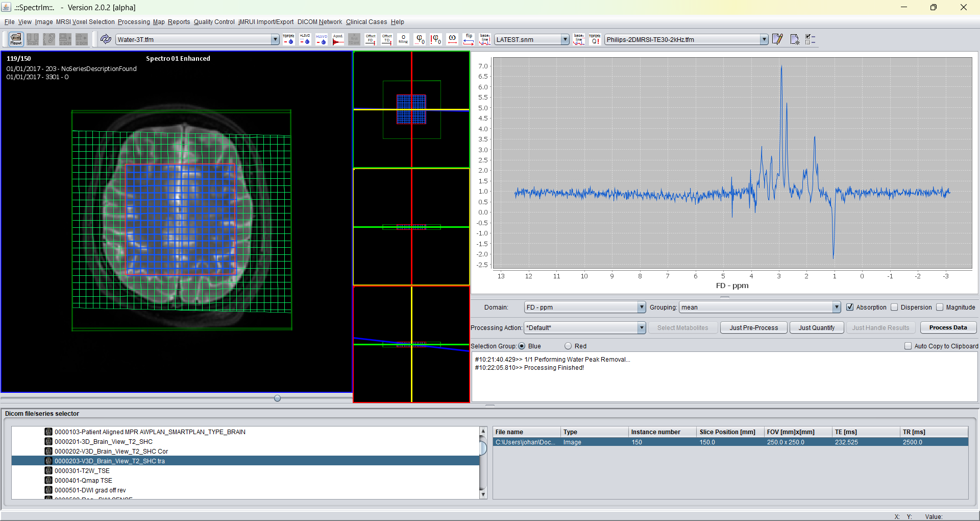Enable Auto Copy to Clipboard
Image resolution: width=980 pixels, height=521 pixels.
tap(908, 346)
